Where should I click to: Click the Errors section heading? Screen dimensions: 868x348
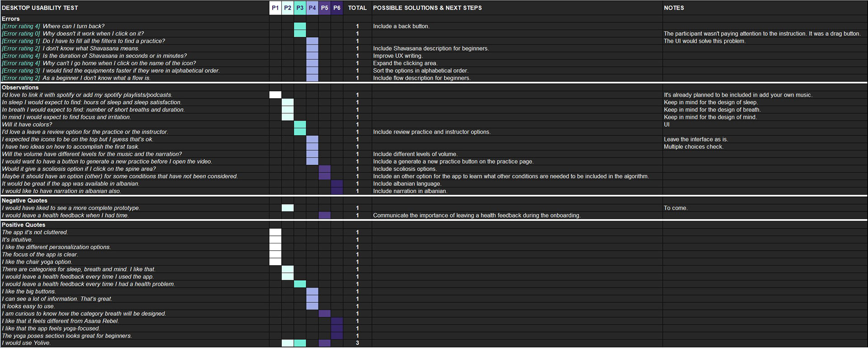point(11,19)
